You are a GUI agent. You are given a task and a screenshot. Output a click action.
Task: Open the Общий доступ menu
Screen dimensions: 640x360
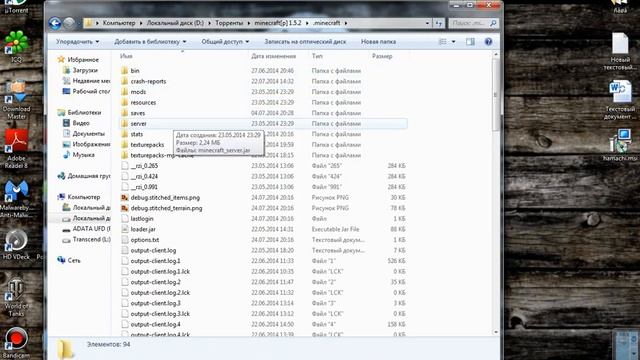[225, 42]
